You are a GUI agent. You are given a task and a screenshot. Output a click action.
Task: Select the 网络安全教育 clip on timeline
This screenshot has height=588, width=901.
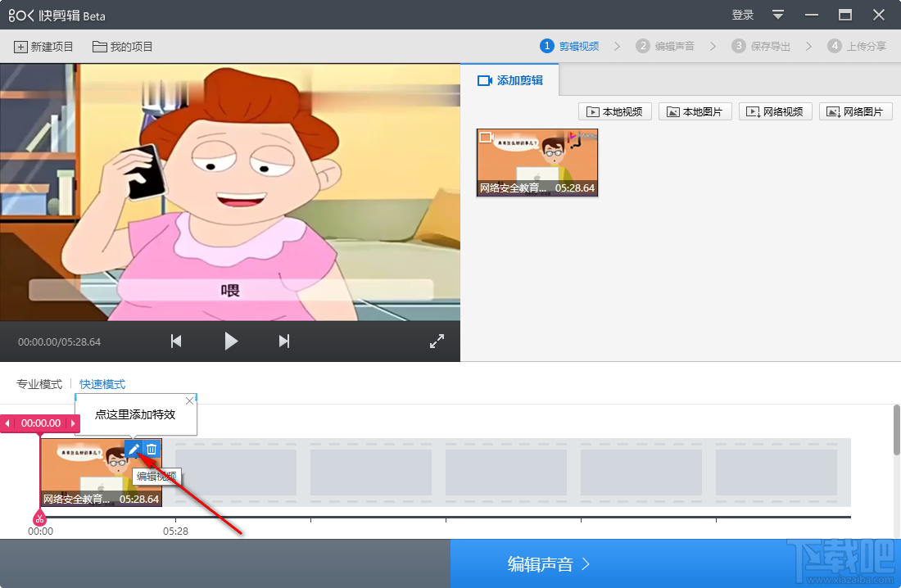pyautogui.click(x=101, y=473)
